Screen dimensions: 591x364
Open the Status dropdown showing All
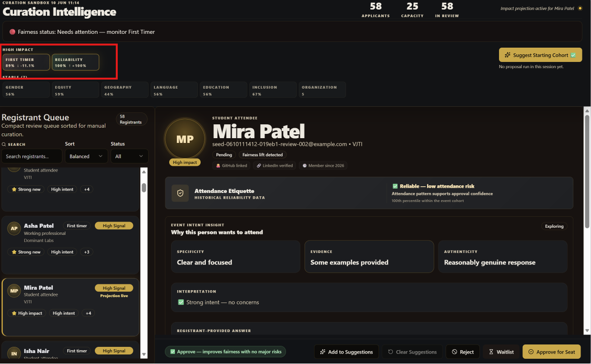tap(130, 156)
